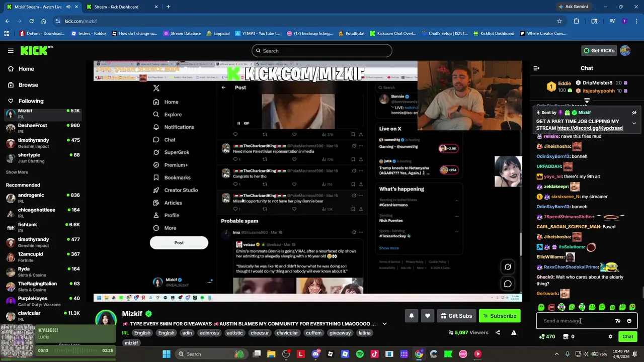Open the share stream icon

pos(498,332)
